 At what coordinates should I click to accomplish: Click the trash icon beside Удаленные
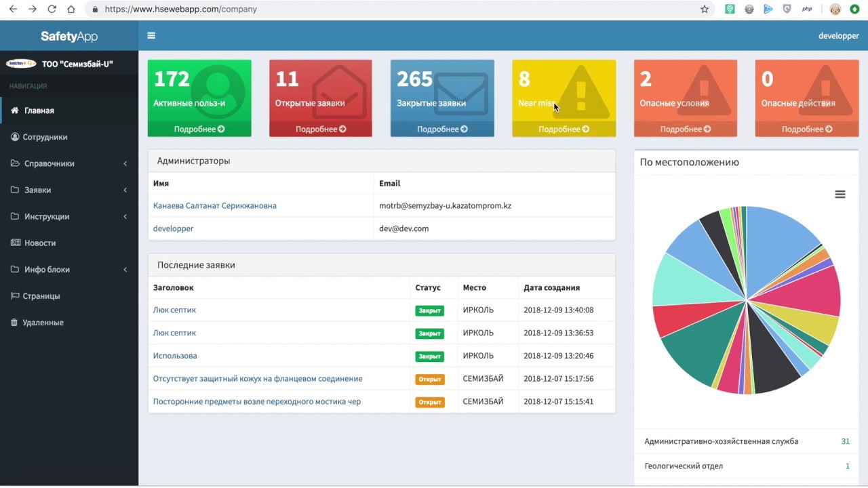15,323
